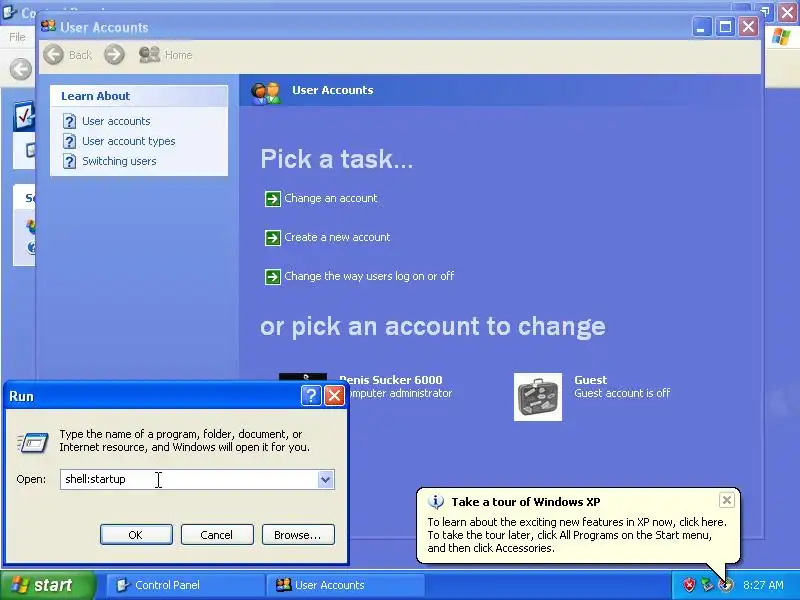Dismiss the 'Take a tour of Windows XP' balloon
This screenshot has height=600, width=800.
pos(727,500)
